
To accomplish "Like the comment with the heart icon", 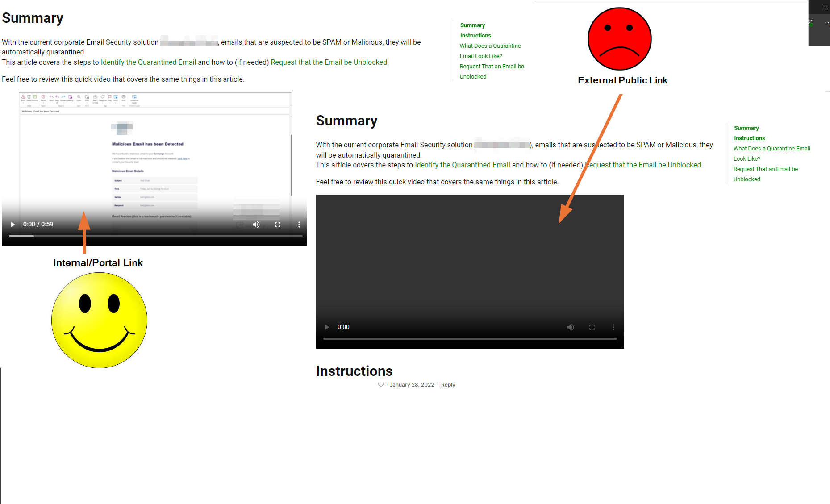I will coord(381,385).
